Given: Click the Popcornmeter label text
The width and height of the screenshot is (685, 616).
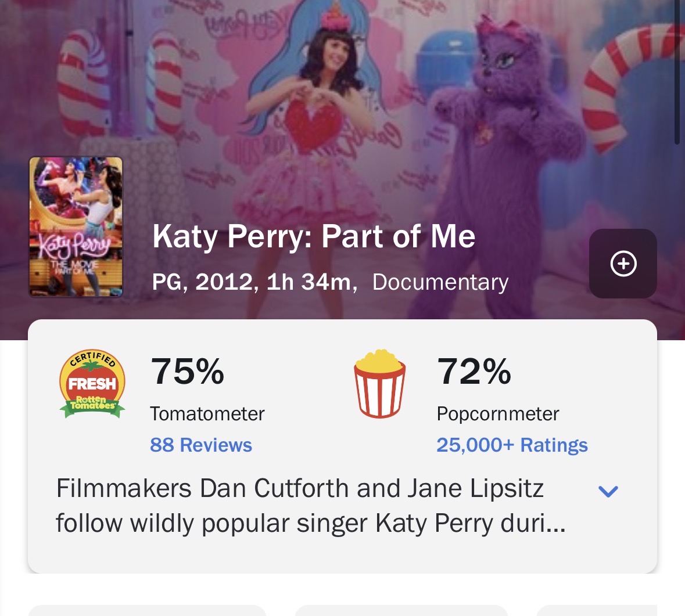Looking at the screenshot, I should pos(498,414).
